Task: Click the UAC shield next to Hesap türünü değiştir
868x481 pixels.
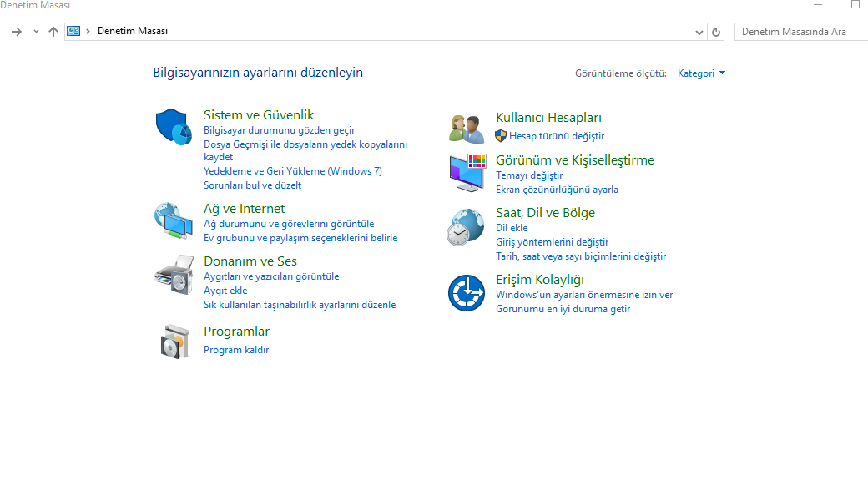Action: [500, 136]
